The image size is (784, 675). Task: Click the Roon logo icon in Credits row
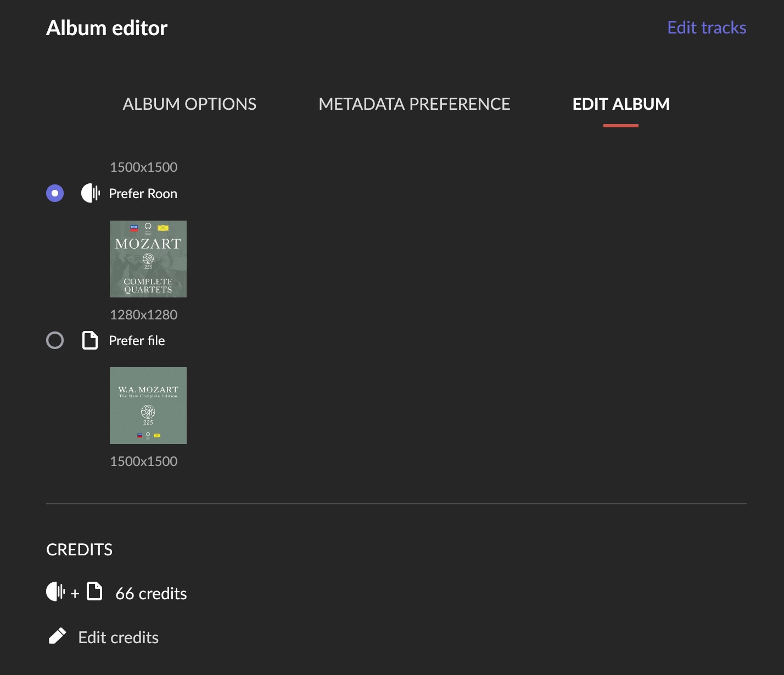[55, 592]
